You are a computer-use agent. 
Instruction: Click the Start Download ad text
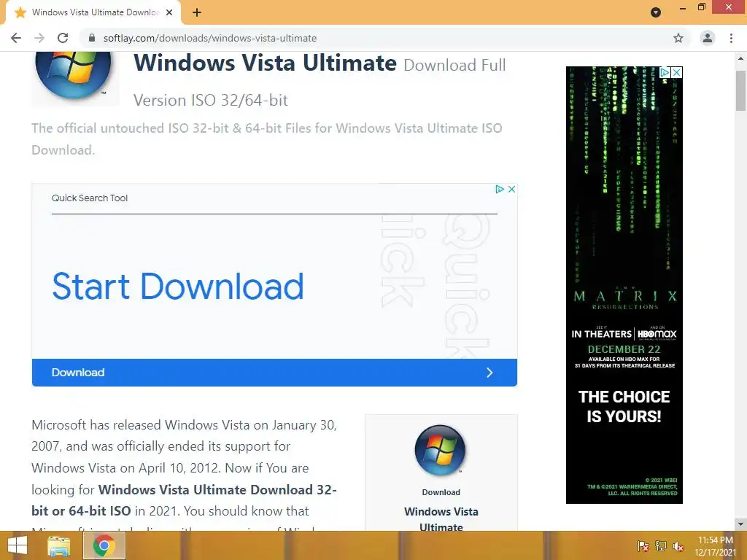[x=178, y=287]
